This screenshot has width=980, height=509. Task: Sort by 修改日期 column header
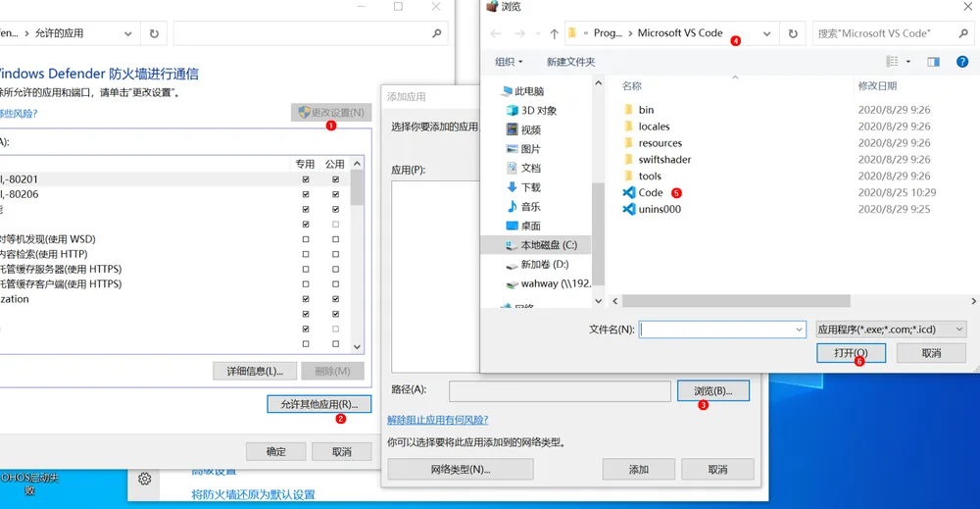click(877, 86)
